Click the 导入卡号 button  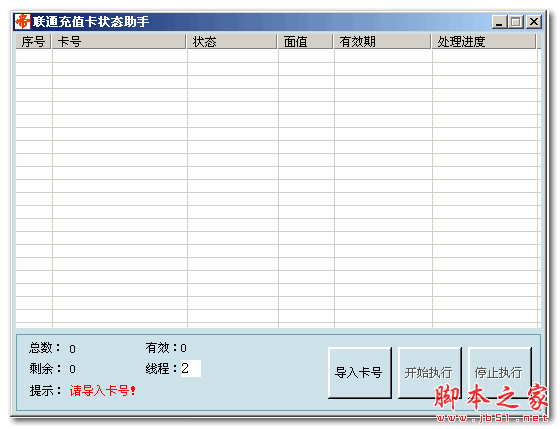pyautogui.click(x=360, y=373)
